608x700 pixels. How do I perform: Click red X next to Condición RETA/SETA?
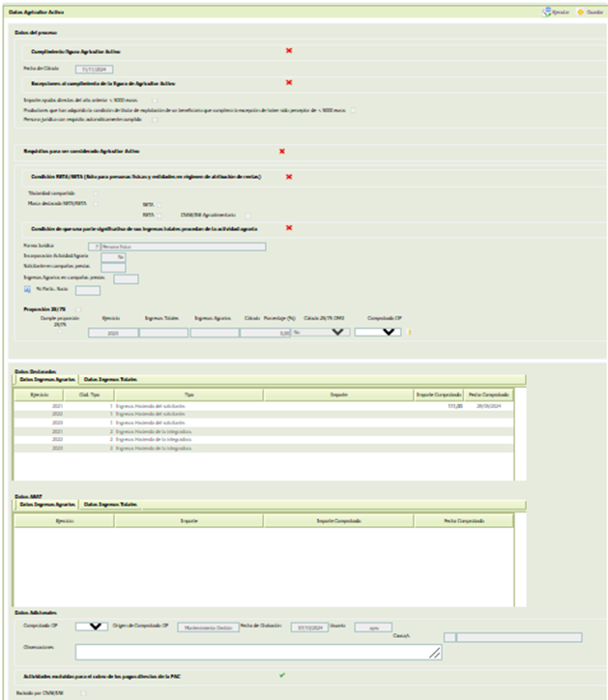pyautogui.click(x=288, y=176)
